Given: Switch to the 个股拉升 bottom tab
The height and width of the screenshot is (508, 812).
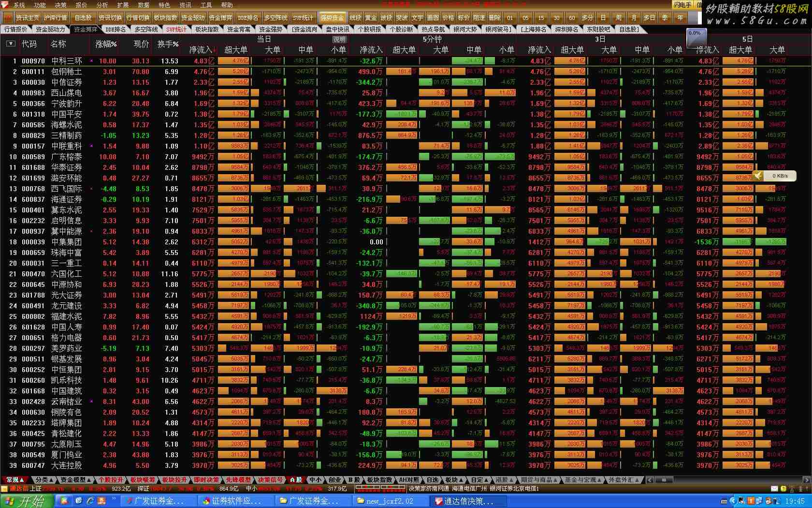Looking at the screenshot, I should pos(111,479).
